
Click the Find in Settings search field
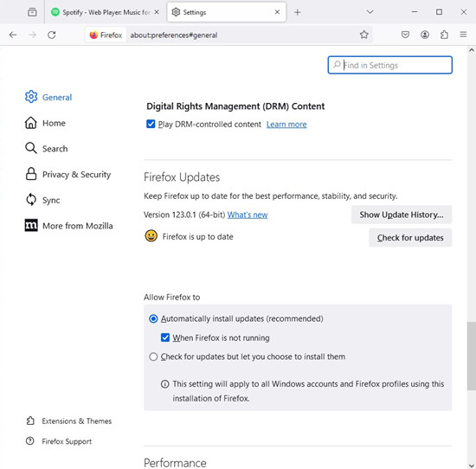point(390,65)
